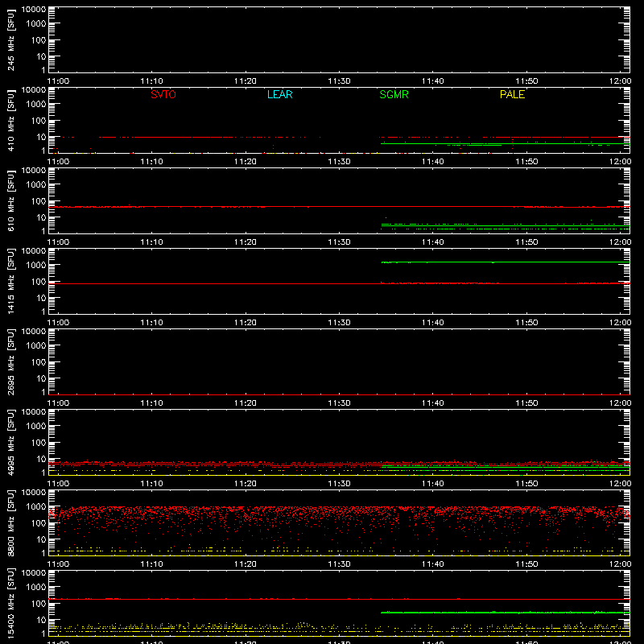Image resolution: width=644 pixels, height=644 pixels.
Task: Click the 11:30 tick below the 8800 MHz panel
Action: 339,564
